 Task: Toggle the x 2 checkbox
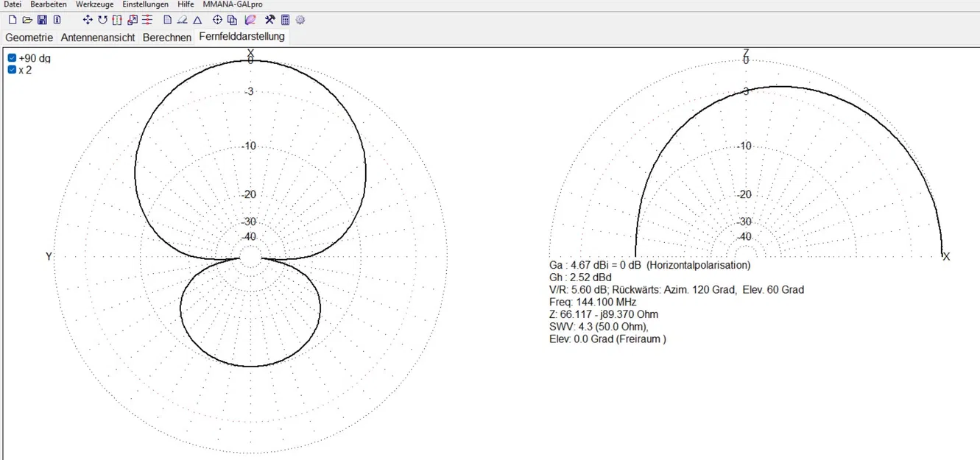coord(12,70)
